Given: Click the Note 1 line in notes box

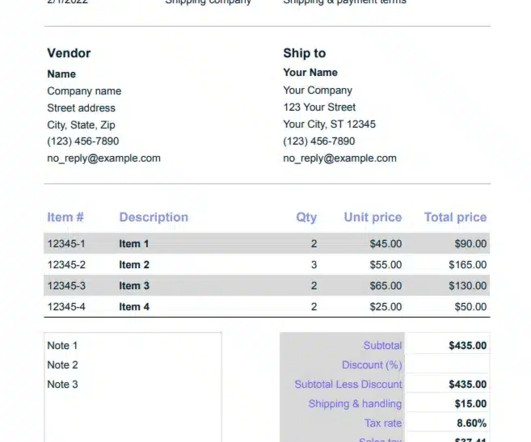Looking at the screenshot, I should (x=62, y=345).
